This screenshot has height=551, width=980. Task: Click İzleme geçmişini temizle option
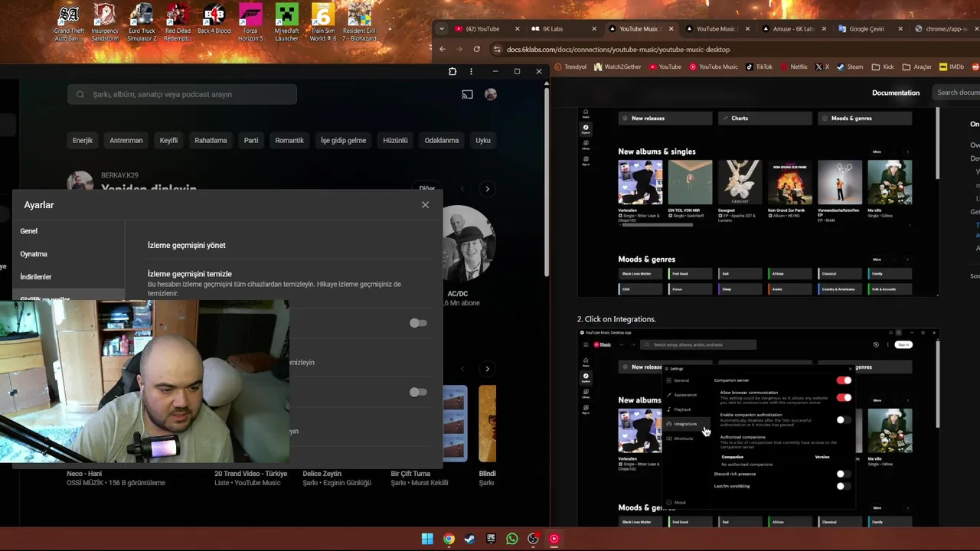click(190, 274)
